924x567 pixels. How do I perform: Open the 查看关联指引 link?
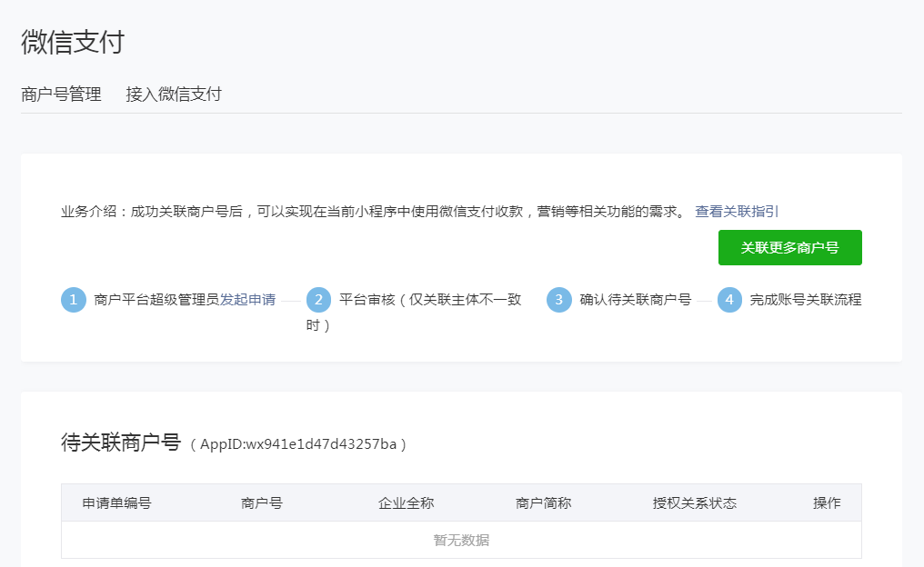pyautogui.click(x=737, y=212)
